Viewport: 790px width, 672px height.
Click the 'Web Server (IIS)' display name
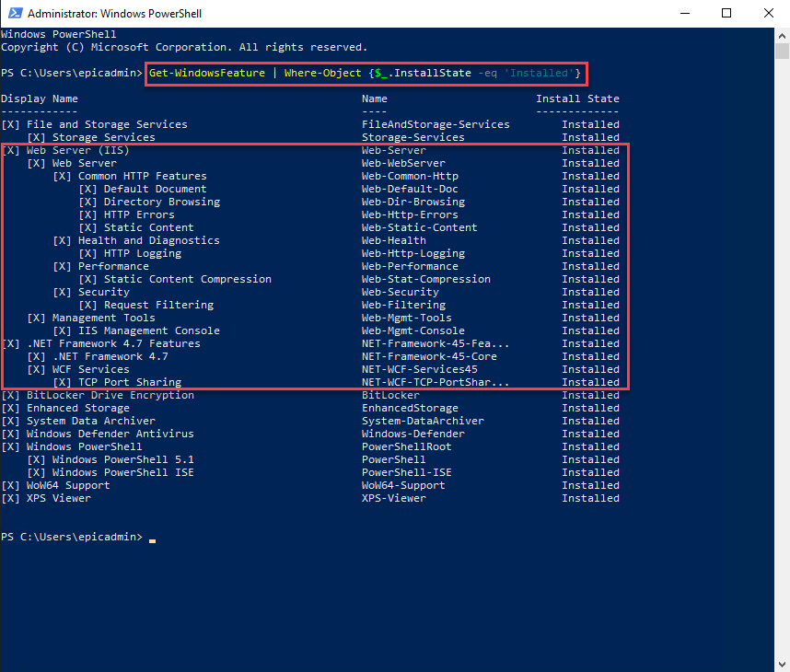[78, 150]
